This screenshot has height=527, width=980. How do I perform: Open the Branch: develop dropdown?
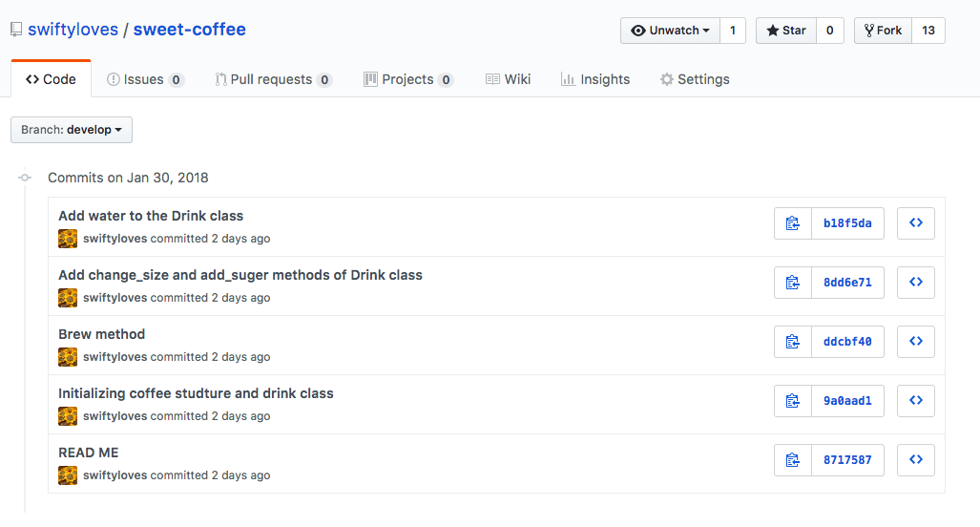click(x=72, y=130)
